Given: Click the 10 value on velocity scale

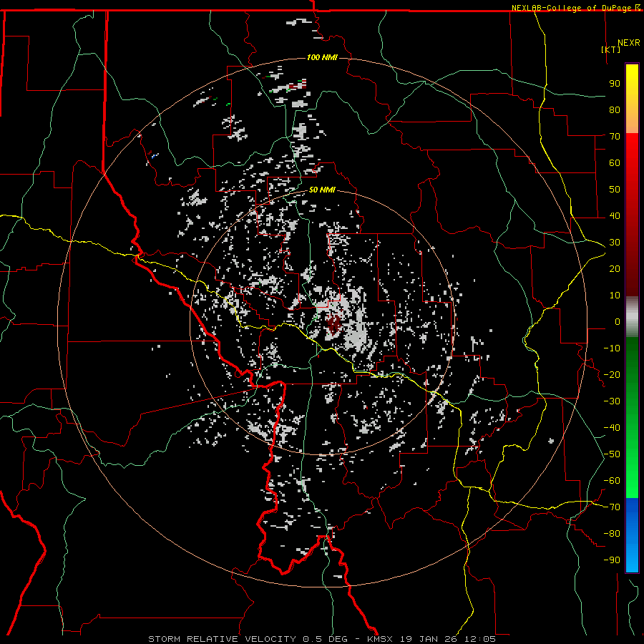Looking at the screenshot, I should tap(615, 296).
